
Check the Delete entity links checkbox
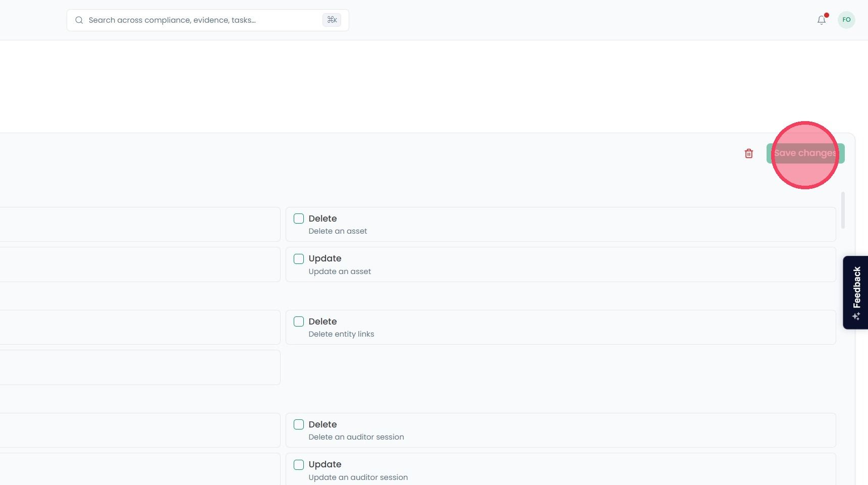(299, 321)
